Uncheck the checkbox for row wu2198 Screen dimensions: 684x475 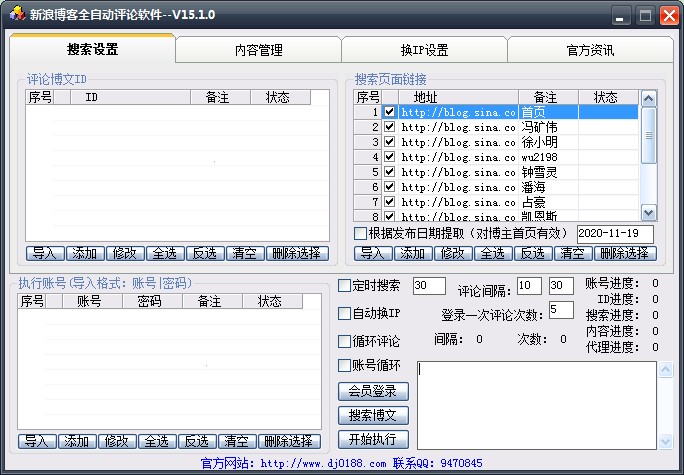pos(389,157)
